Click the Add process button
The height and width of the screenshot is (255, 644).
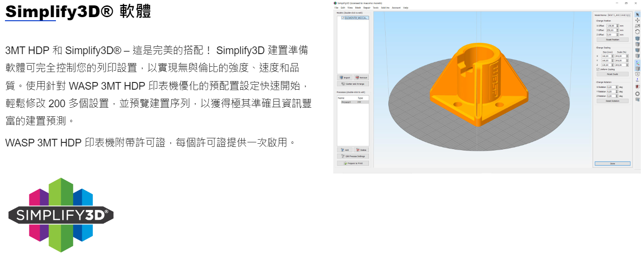point(345,150)
